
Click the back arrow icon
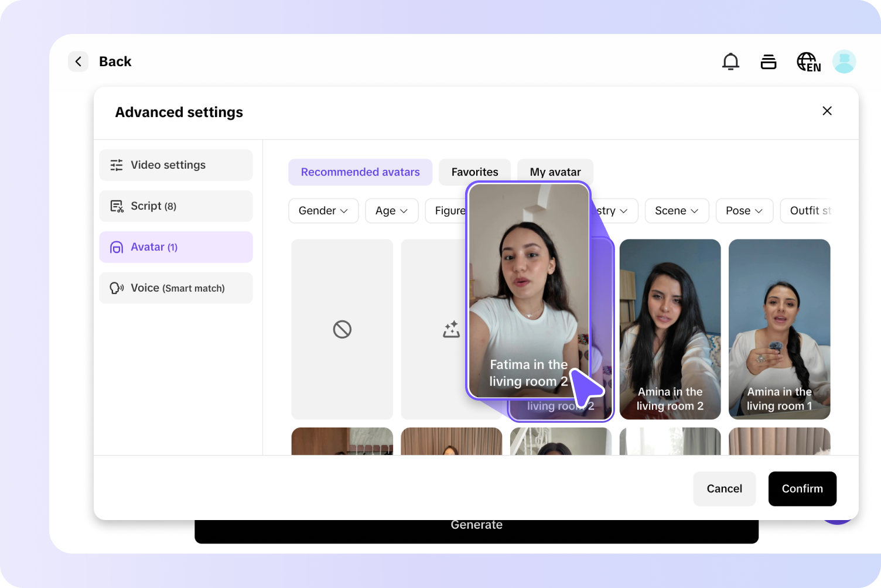78,61
